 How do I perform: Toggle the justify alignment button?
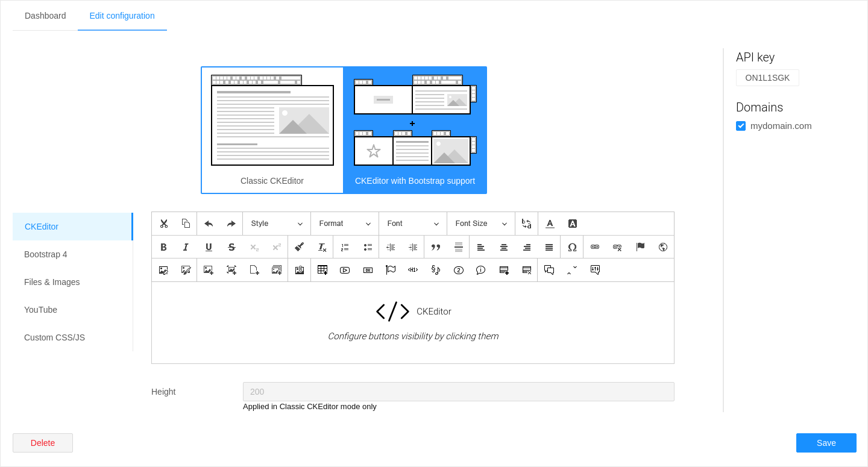(x=549, y=247)
